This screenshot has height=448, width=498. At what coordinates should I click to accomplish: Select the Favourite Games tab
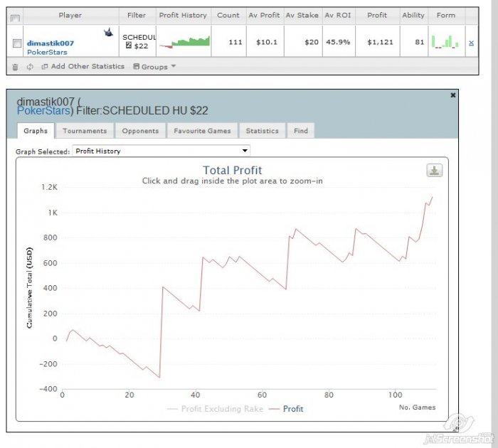[202, 131]
